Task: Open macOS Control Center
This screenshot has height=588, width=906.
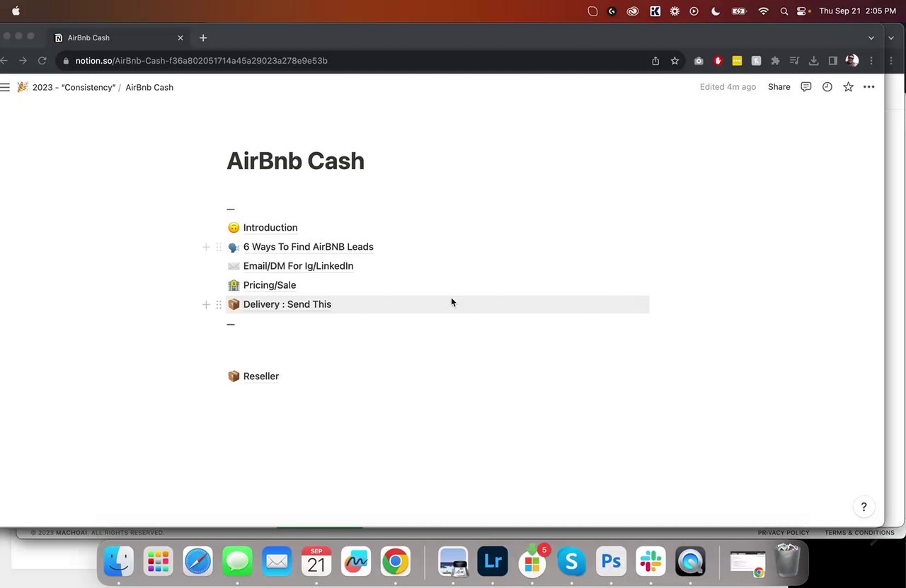Action: (x=802, y=11)
